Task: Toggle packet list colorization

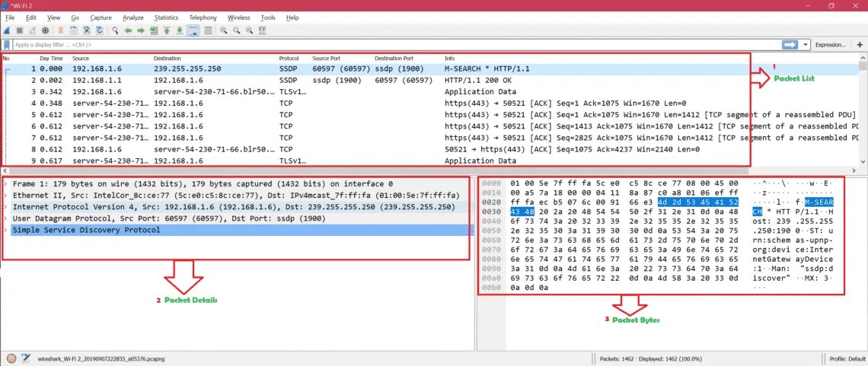Action: pos(208,30)
